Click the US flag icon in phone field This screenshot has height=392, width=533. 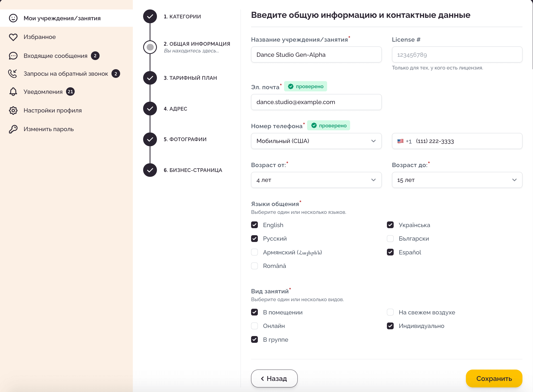pos(400,141)
